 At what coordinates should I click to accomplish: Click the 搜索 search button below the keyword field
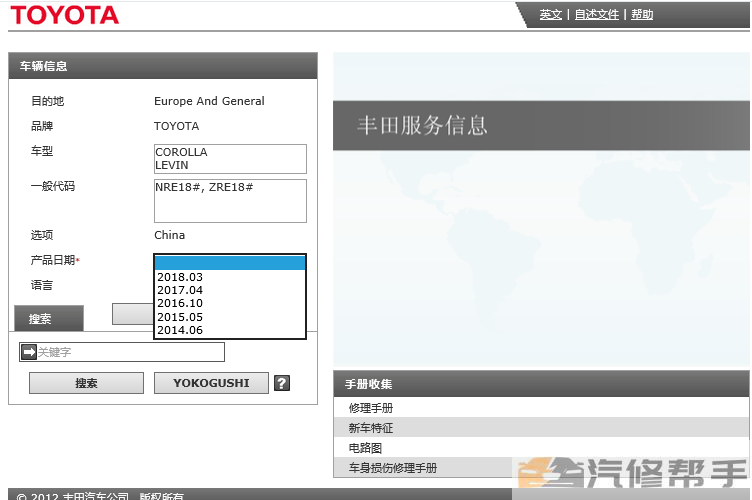pyautogui.click(x=86, y=383)
